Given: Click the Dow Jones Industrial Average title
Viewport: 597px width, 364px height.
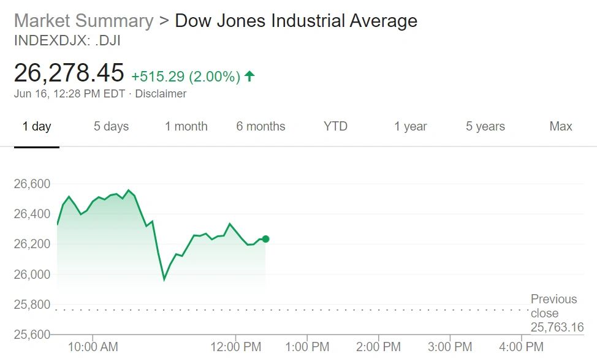Looking at the screenshot, I should click(296, 21).
